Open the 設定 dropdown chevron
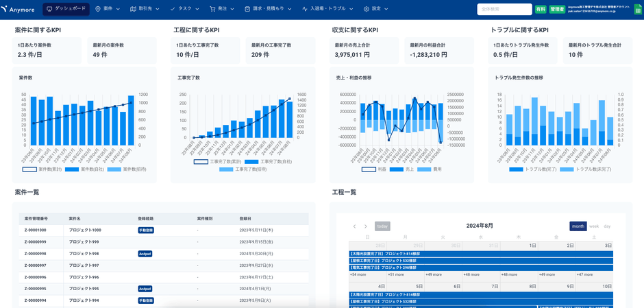This screenshot has height=308, width=644. click(386, 9)
